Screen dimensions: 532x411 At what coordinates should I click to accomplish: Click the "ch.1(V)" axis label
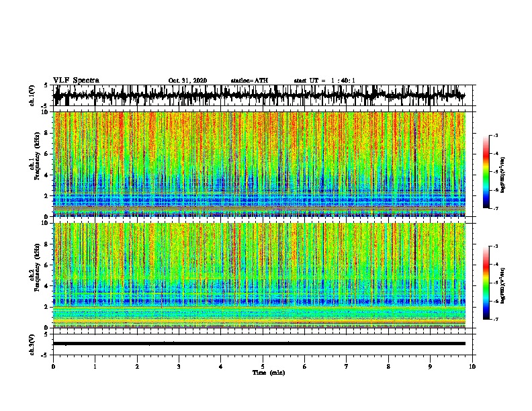tap(32, 95)
